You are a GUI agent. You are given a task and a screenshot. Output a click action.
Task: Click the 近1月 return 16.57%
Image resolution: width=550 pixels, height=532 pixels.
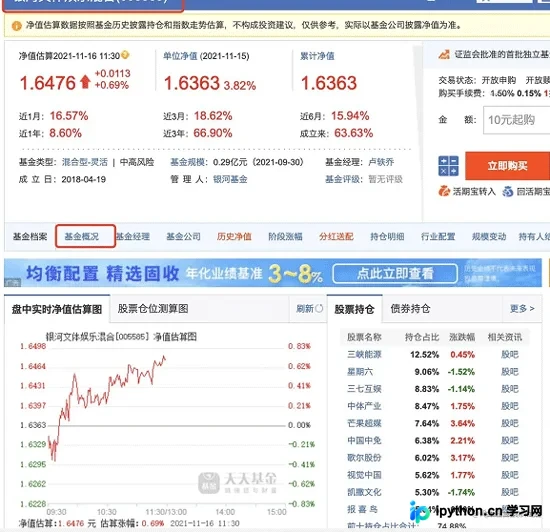pyautogui.click(x=69, y=116)
